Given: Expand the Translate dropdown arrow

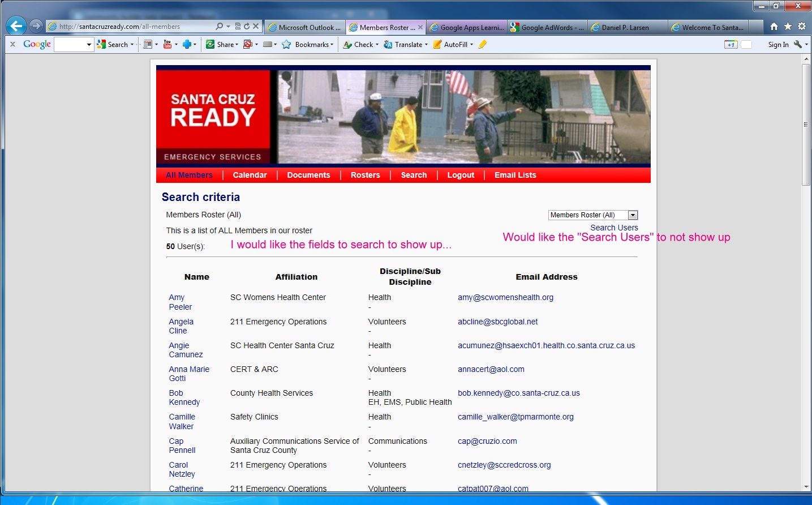Looking at the screenshot, I should [x=426, y=44].
